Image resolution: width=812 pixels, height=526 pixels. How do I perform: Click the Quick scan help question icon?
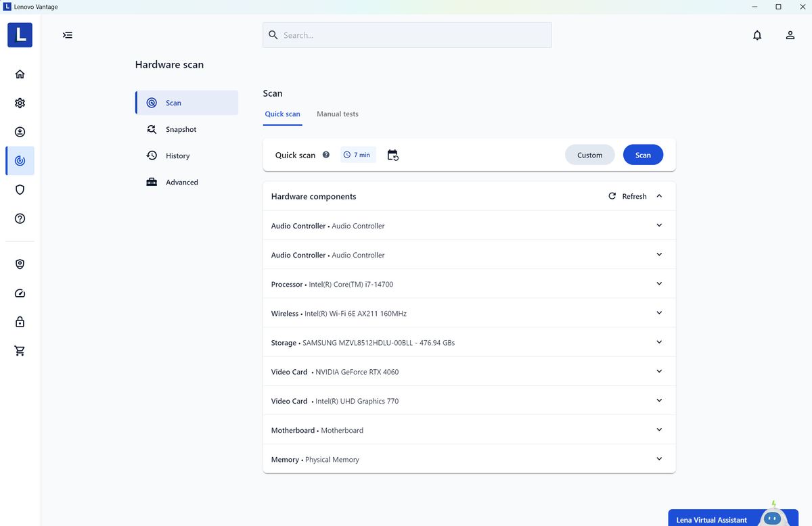(x=326, y=155)
